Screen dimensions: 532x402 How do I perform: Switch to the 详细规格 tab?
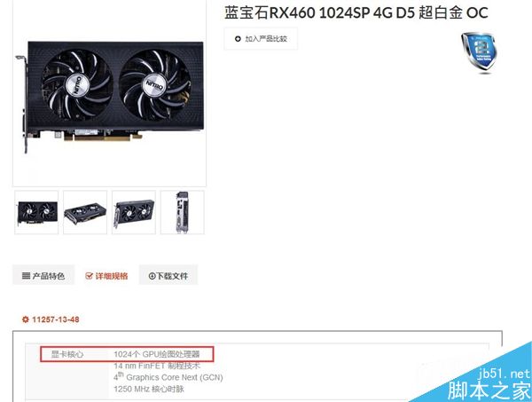[x=106, y=275]
